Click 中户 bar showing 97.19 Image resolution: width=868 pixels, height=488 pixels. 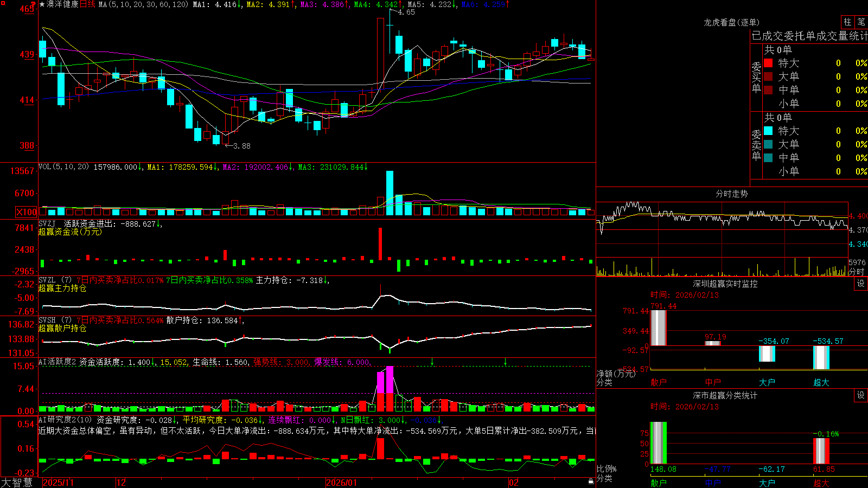[x=713, y=343]
